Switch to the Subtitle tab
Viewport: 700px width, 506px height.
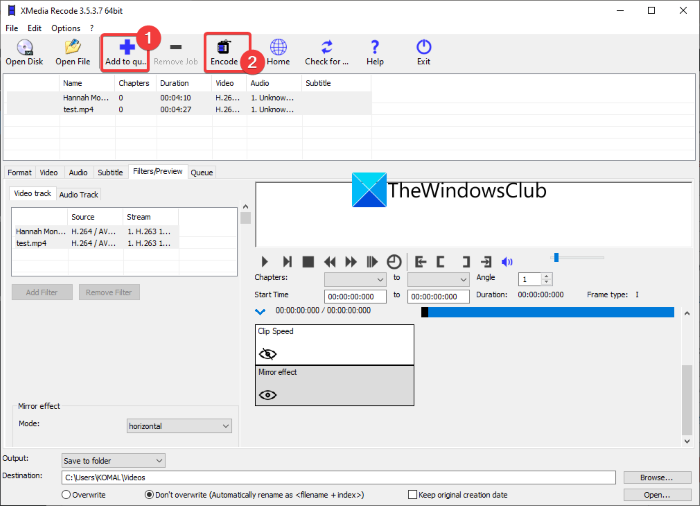coord(110,172)
